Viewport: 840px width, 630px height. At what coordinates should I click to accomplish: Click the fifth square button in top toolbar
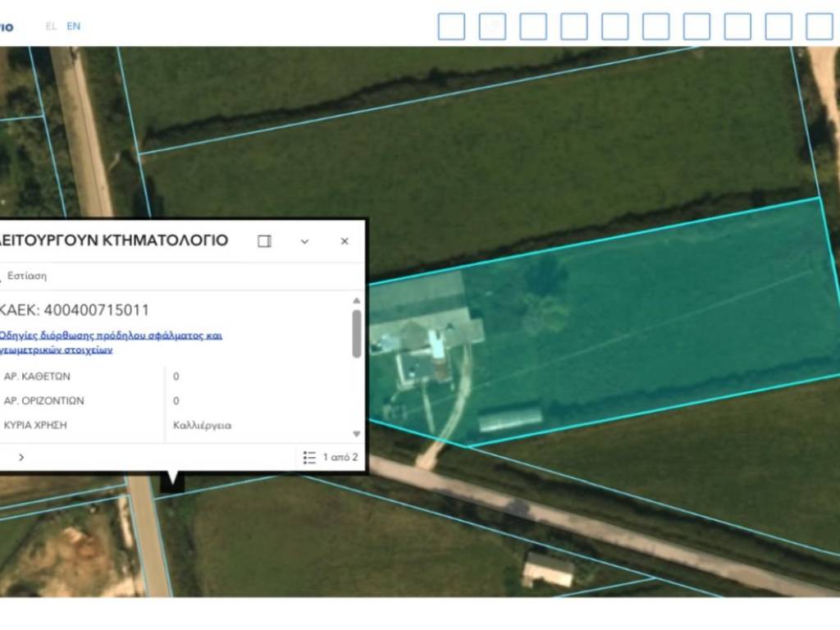[615, 26]
